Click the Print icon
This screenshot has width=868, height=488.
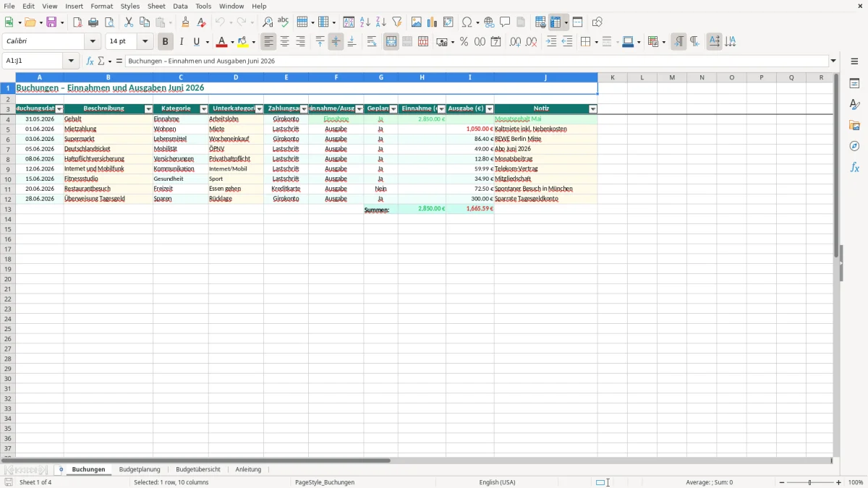[x=93, y=22]
